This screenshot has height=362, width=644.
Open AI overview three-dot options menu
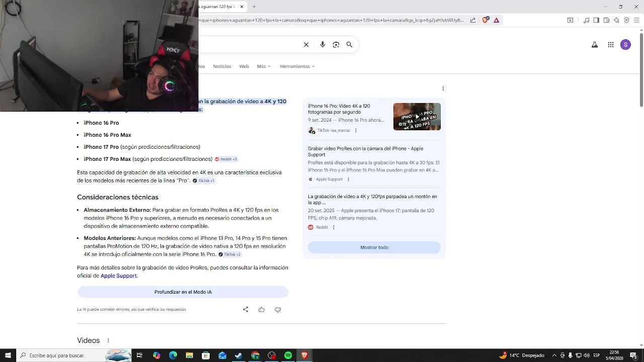pyautogui.click(x=443, y=88)
